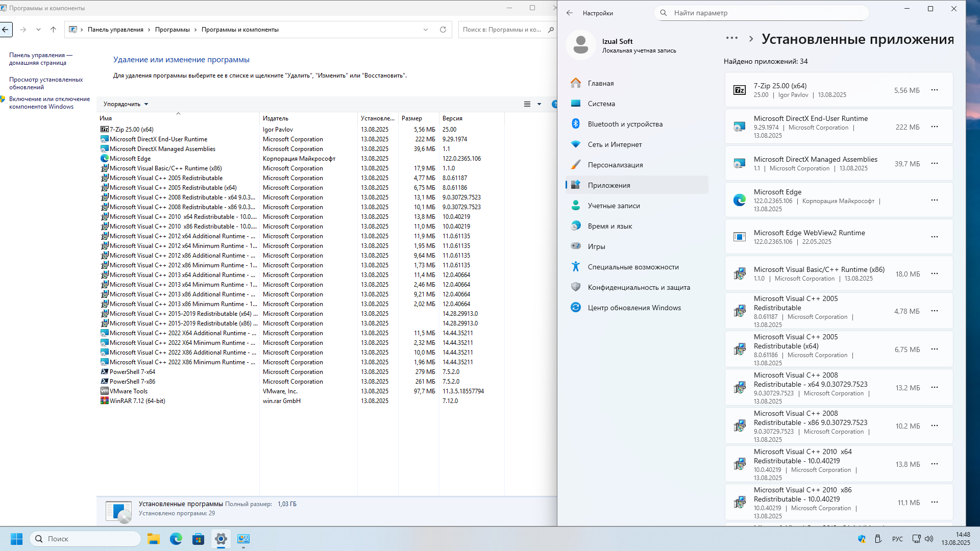The width and height of the screenshot is (980, 551).
Task: Select VMware Tools row in Programs list
Action: click(x=301, y=391)
